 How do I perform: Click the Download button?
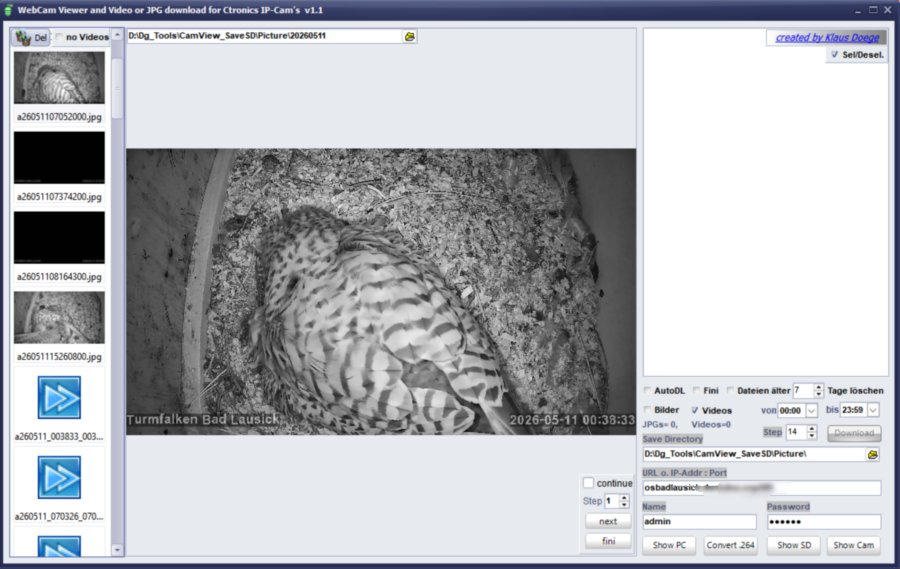pos(854,433)
